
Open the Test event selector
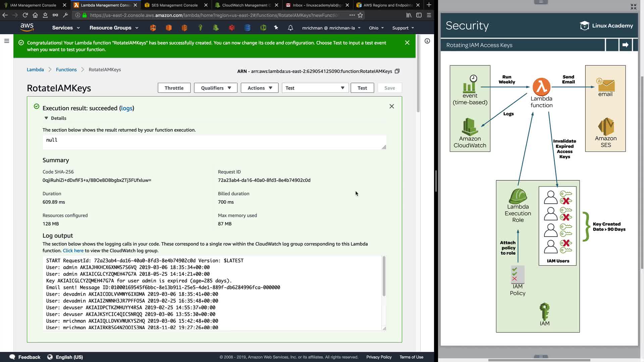coord(315,88)
